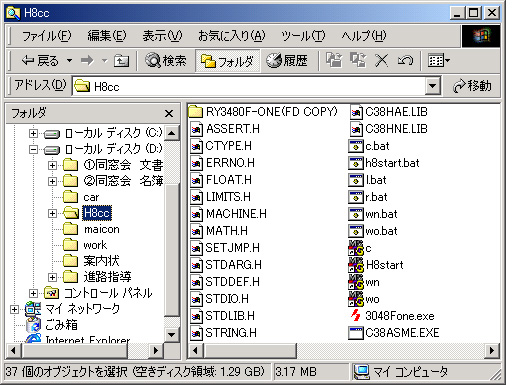
Task: Click the Undo toolbar icon
Action: (405, 61)
